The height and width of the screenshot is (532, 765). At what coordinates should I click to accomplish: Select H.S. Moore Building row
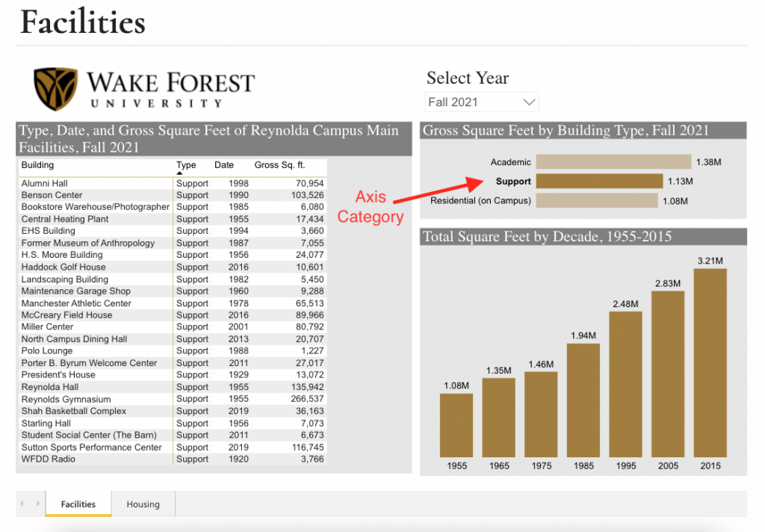pyautogui.click(x=173, y=255)
